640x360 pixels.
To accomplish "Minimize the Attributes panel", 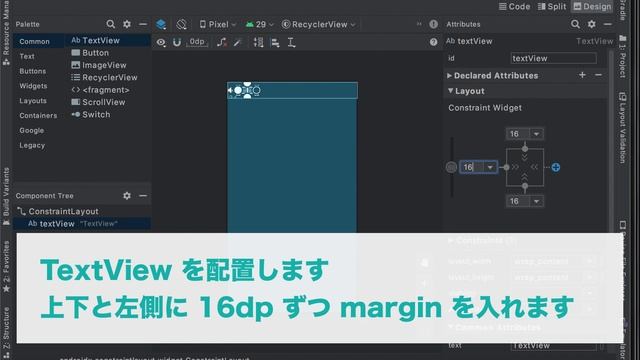I will (x=608, y=24).
